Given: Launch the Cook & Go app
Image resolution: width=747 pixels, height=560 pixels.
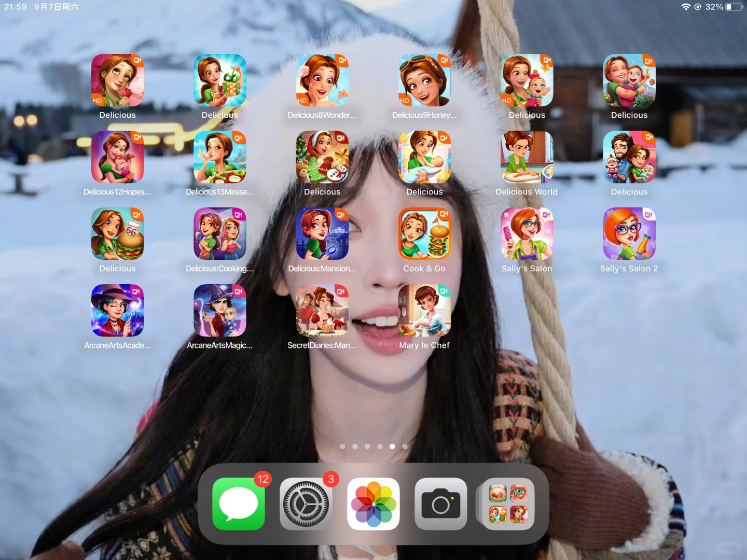Looking at the screenshot, I should pos(424,234).
